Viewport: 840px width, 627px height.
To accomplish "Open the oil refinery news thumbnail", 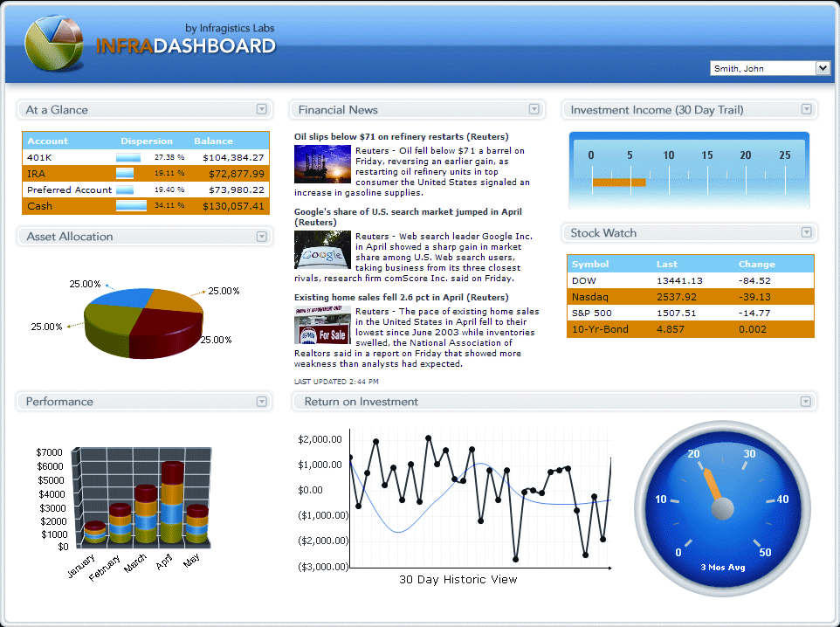I will click(x=322, y=164).
